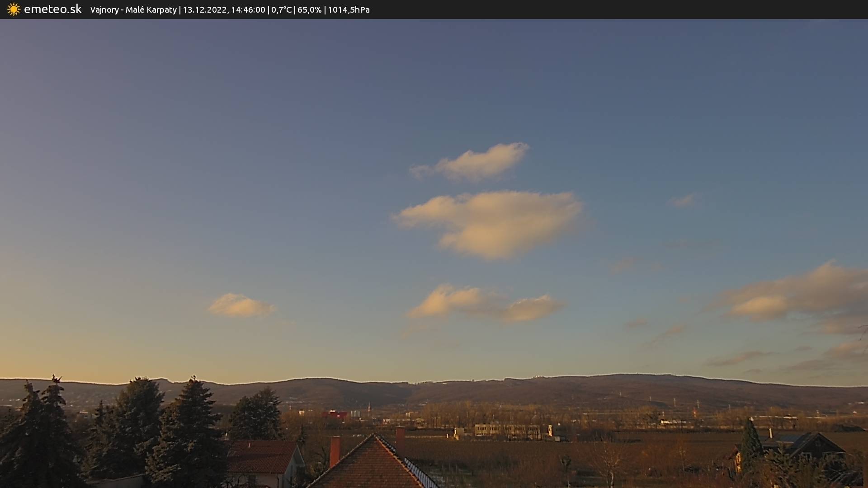
Task: Click the 1014,5hPa pressure reading
Action: coord(349,10)
